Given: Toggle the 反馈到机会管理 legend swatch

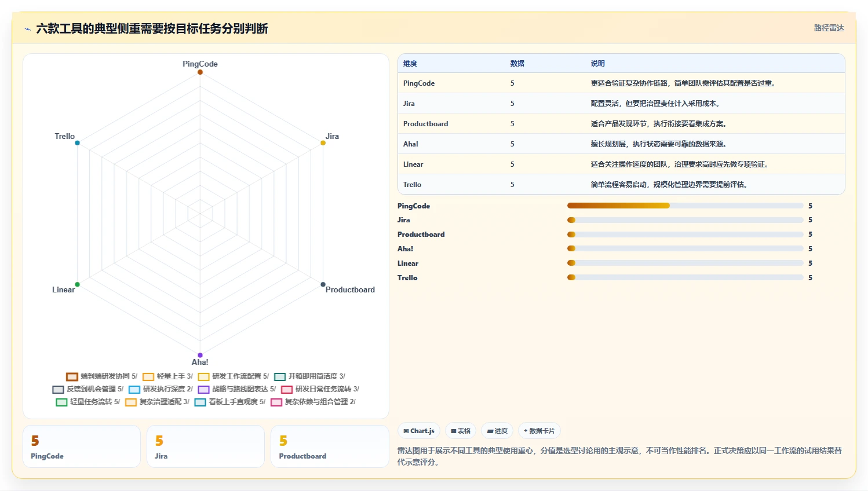Looking at the screenshot, I should pos(58,389).
